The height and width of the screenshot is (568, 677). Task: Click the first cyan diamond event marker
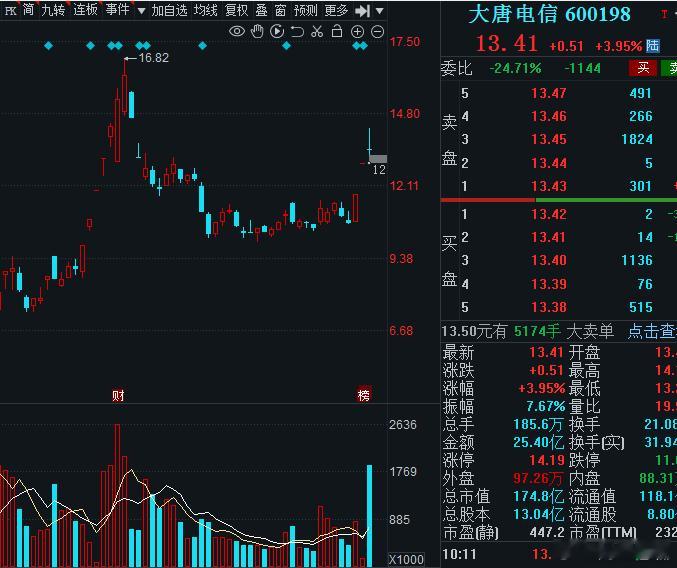coord(48,45)
